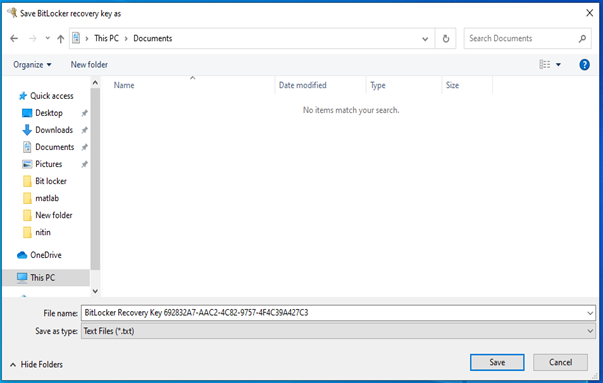The image size is (603, 383).
Task: Click the navigation pane scroll down arrow
Action: (95, 291)
